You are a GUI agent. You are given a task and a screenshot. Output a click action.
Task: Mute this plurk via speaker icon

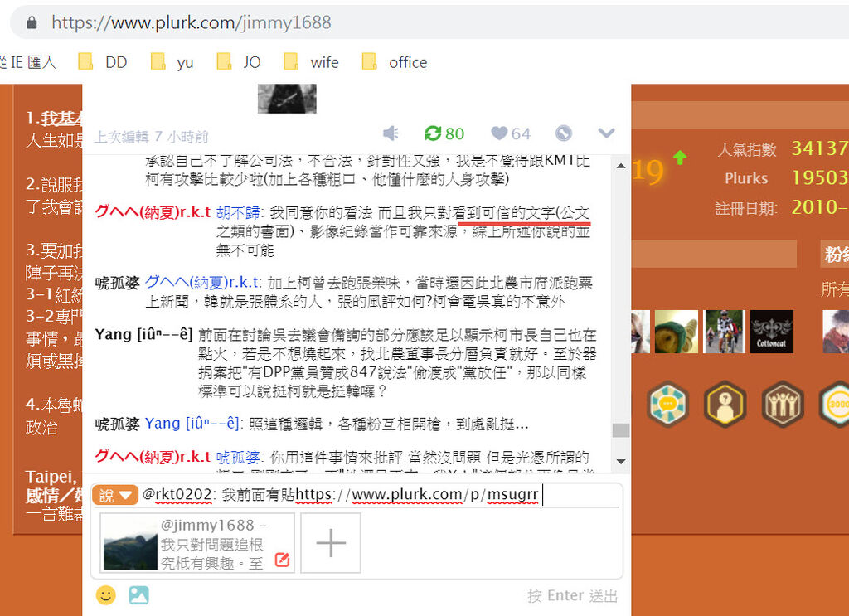pos(391,133)
